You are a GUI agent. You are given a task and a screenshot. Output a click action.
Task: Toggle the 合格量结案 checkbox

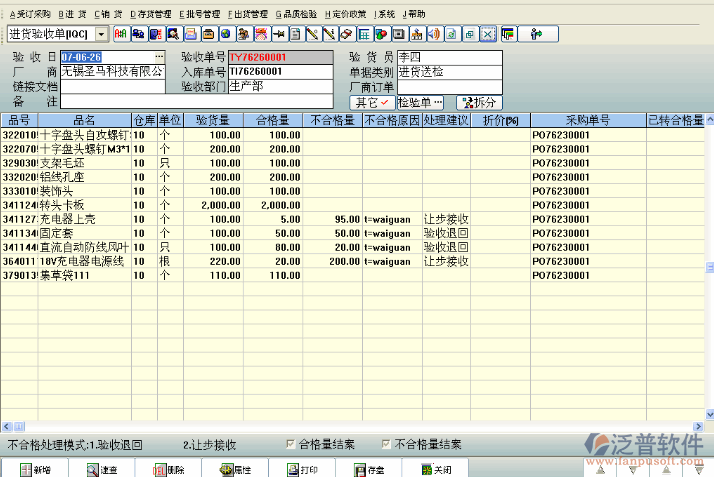[x=291, y=444]
